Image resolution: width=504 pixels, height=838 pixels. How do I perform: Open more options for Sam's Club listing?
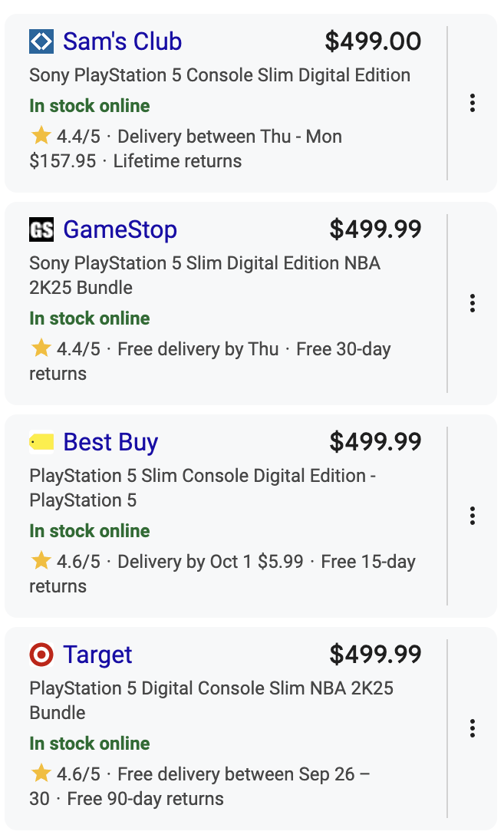click(x=473, y=103)
